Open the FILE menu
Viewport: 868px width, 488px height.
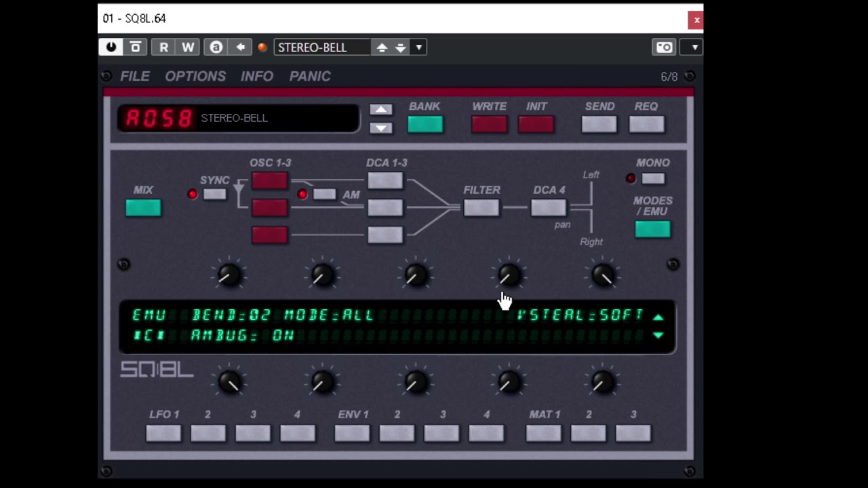135,77
